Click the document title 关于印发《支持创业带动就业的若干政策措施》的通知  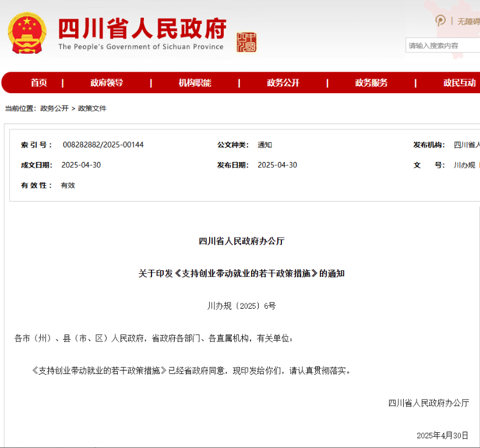coord(241,273)
